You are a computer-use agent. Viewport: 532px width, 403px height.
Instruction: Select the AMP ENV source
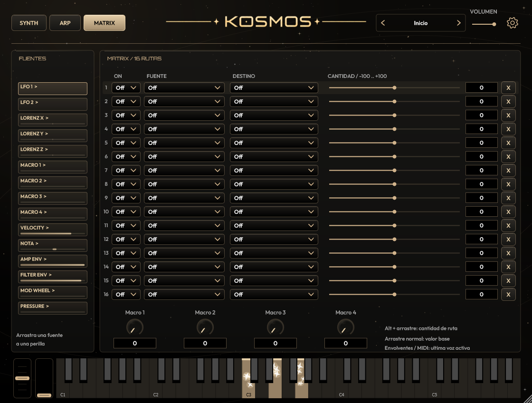53,261
